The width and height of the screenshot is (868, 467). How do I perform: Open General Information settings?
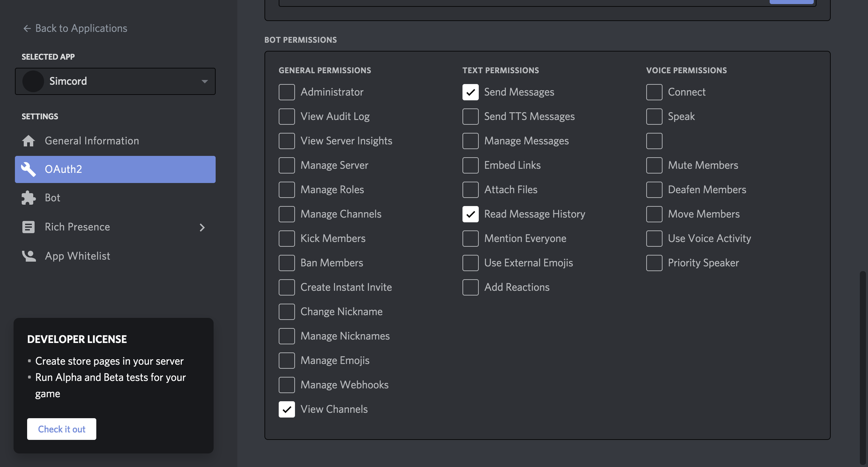115,141
